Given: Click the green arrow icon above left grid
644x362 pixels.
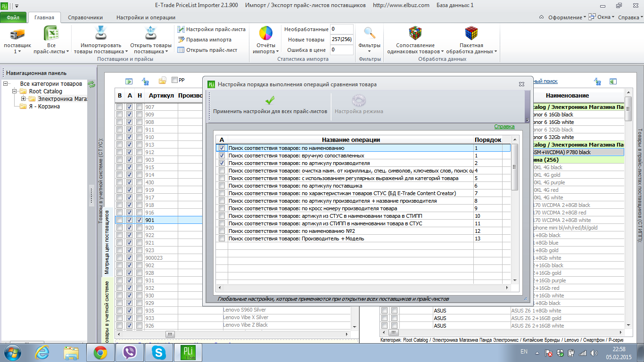Looking at the screenshot, I should (x=129, y=81).
